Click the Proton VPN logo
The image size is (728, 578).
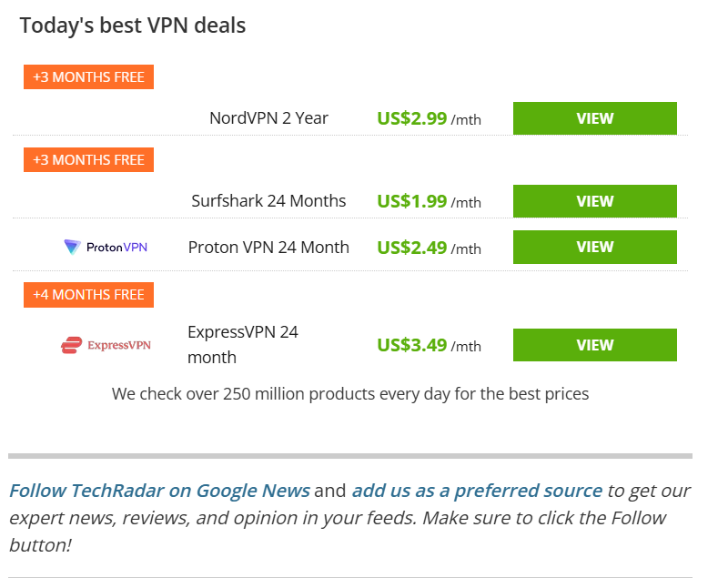pyautogui.click(x=106, y=247)
